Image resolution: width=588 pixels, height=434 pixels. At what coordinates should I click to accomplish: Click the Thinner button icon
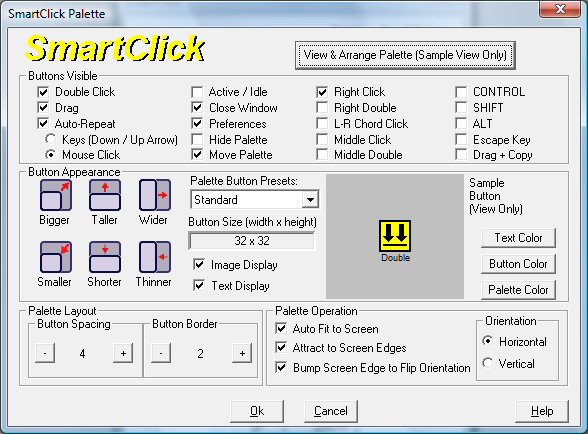point(154,257)
